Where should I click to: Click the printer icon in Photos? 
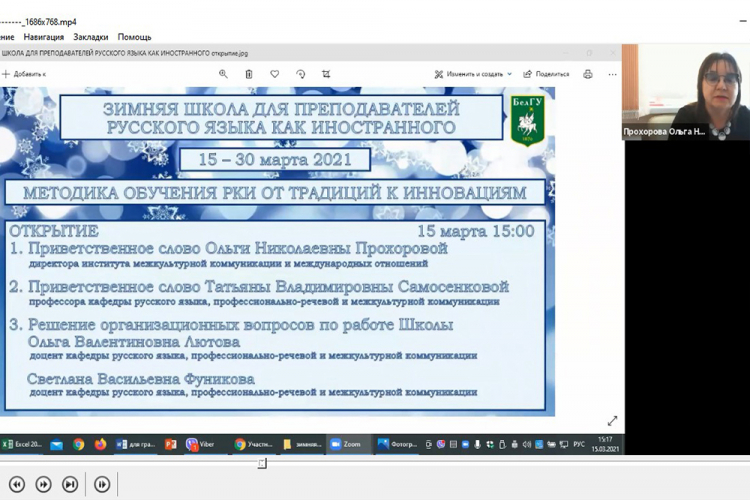[588, 74]
